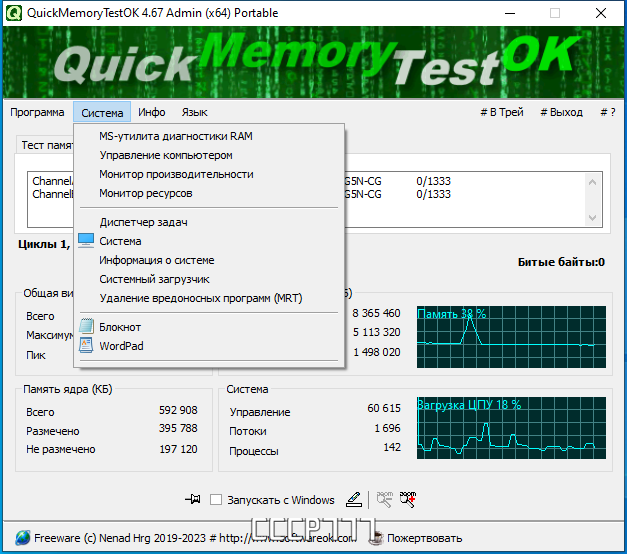Click the Память 38 % graph
The image size is (627, 554).
tap(511, 337)
